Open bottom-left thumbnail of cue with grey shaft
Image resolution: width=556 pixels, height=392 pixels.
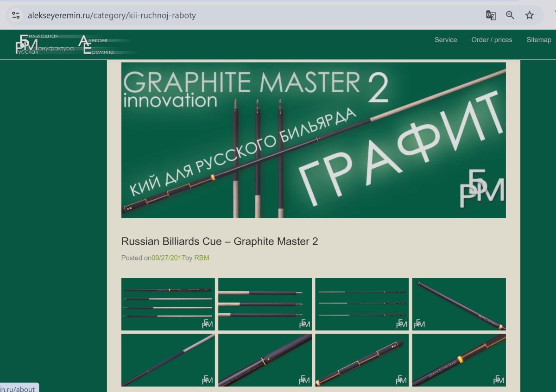(x=168, y=360)
